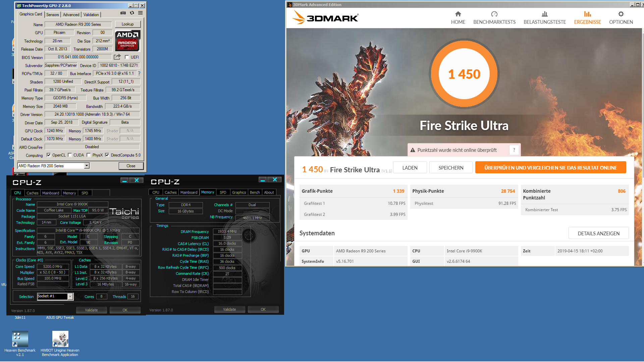Click SPEICHERN button in 3DMark
Viewport: 644px width, 362px height.
451,168
